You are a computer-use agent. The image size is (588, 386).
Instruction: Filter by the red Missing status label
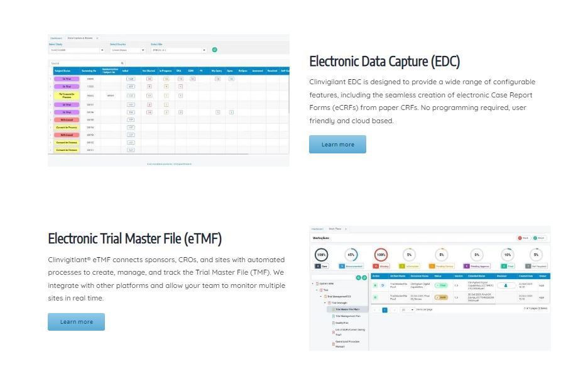[381, 266]
